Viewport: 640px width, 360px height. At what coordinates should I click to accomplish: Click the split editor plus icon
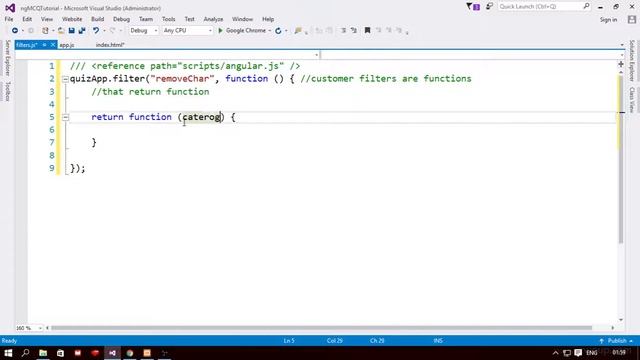coord(621,64)
